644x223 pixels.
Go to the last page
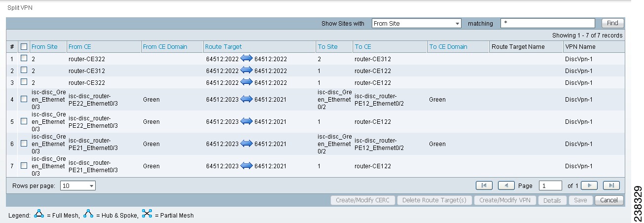click(x=611, y=186)
